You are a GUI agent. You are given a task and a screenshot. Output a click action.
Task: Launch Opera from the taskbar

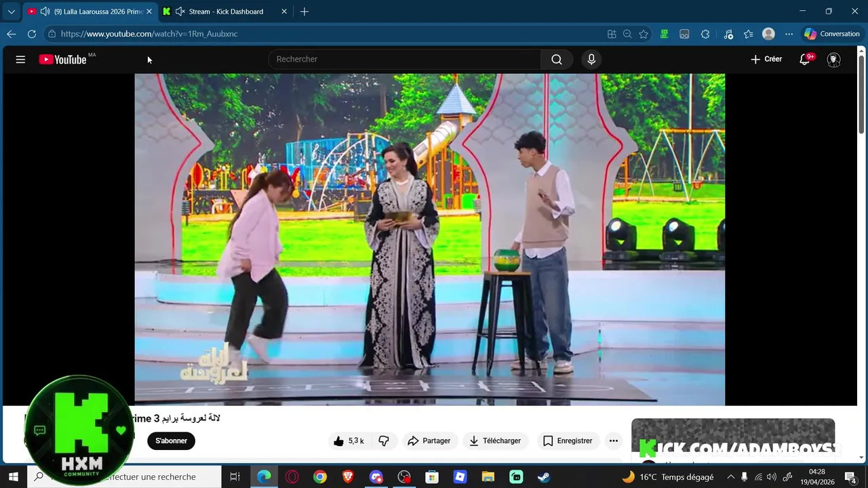tap(292, 477)
